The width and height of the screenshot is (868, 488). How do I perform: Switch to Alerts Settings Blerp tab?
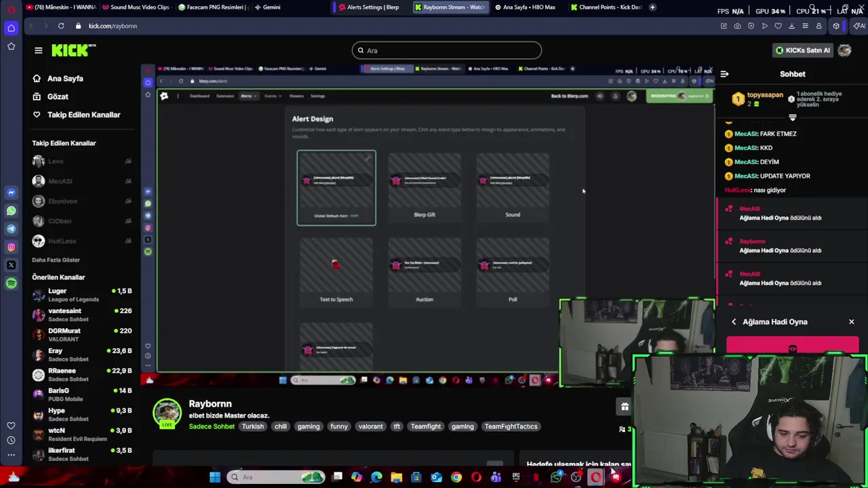pos(372,7)
